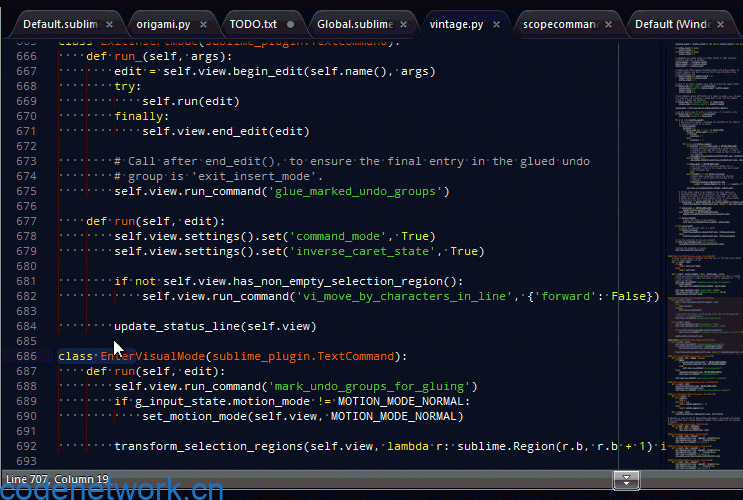Click line number 692 in the gutter

[x=27, y=446]
